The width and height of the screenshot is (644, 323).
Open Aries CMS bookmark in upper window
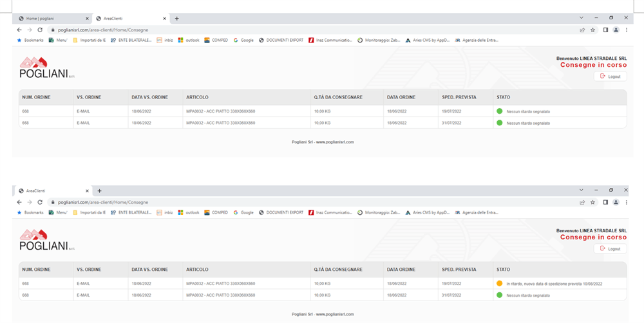[x=428, y=41]
